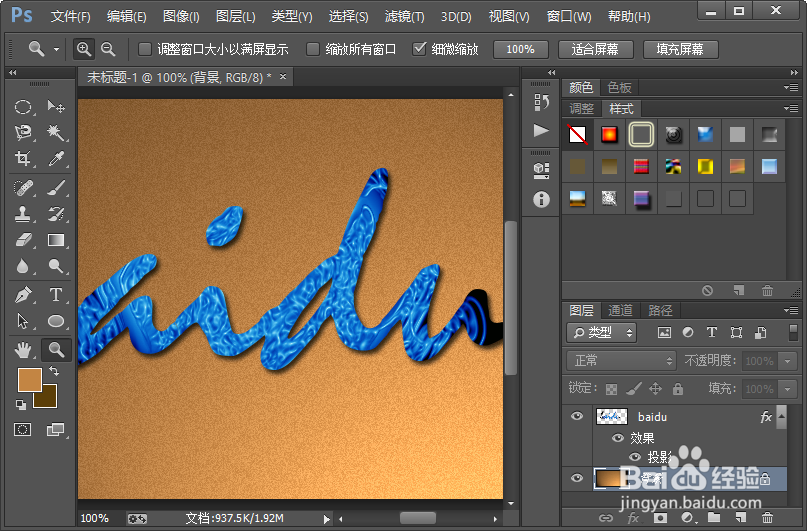Viewport: 807px width, 531px height.
Task: Open the Color panel menu
Action: (x=791, y=87)
